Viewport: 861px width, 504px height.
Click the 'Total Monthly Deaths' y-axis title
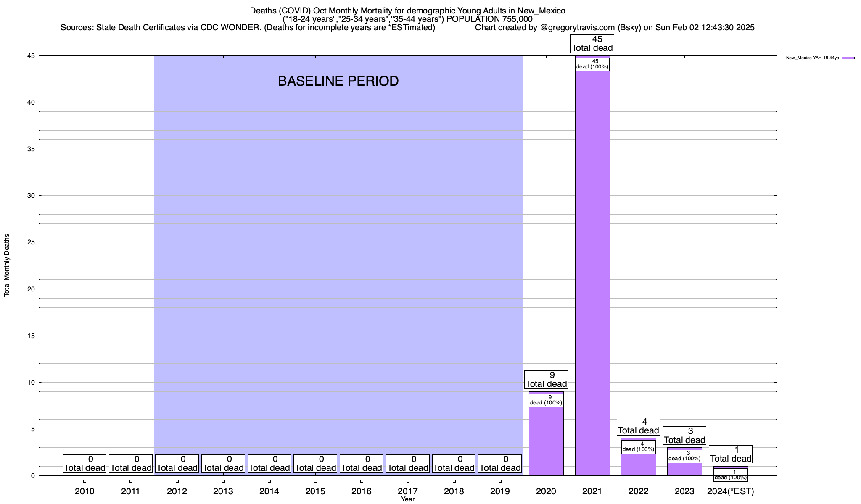click(7, 265)
